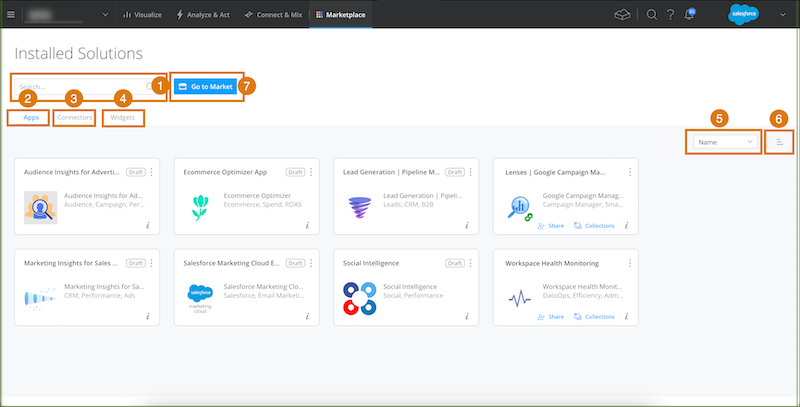The image size is (800, 407).
Task: Open the hamburger navigation menu
Action: pyautogui.click(x=11, y=15)
